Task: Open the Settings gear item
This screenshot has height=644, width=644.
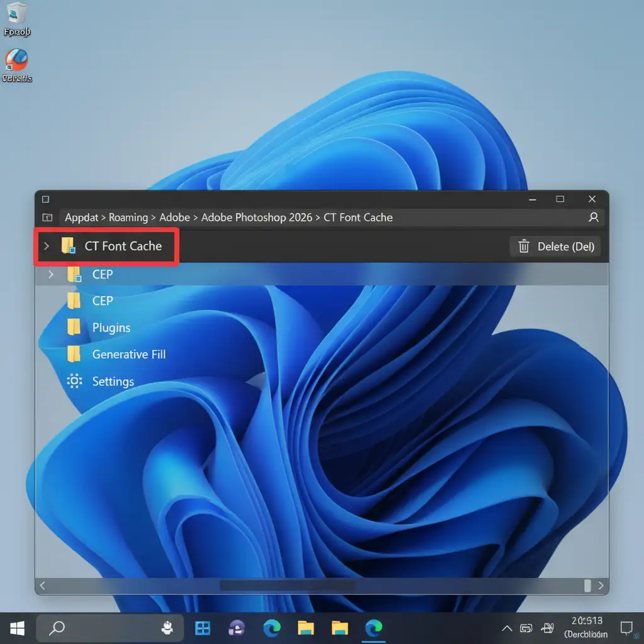Action: 112,382
